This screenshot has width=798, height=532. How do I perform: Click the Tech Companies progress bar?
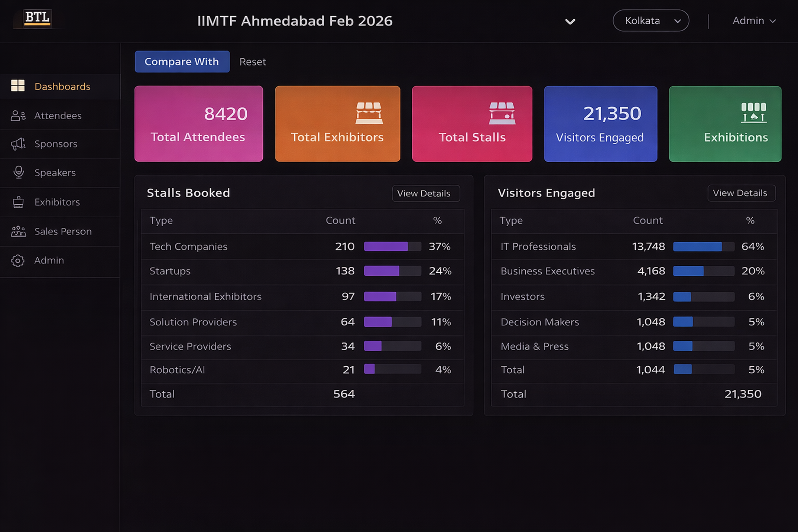(x=392, y=246)
